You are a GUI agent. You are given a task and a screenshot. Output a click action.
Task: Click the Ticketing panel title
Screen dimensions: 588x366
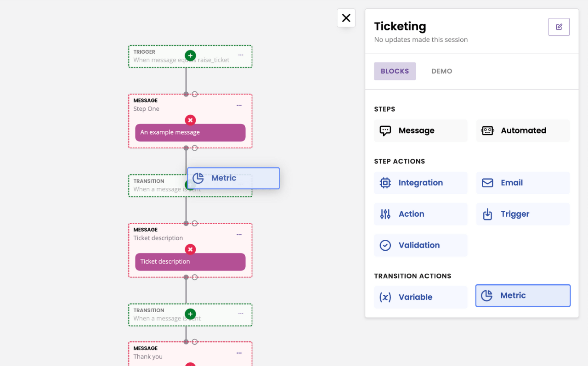tap(400, 26)
